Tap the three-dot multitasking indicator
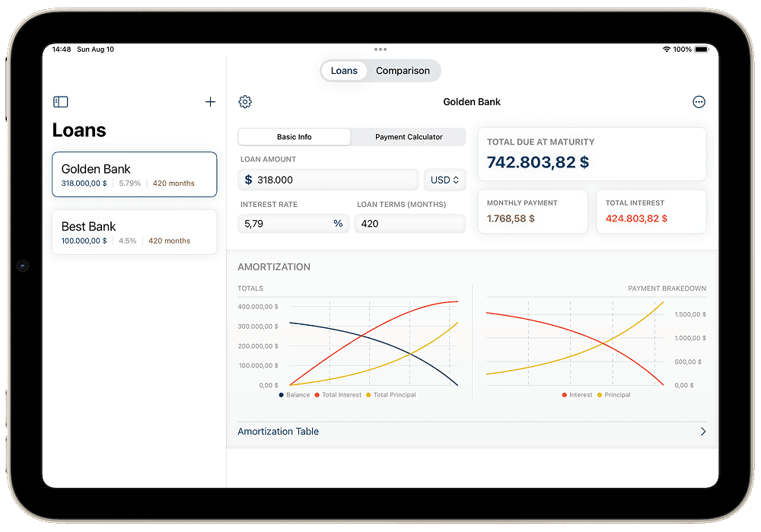 click(380, 49)
